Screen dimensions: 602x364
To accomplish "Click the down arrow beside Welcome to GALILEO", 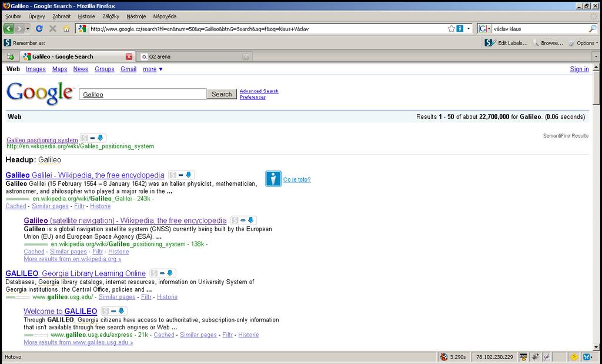I will click(x=121, y=310).
